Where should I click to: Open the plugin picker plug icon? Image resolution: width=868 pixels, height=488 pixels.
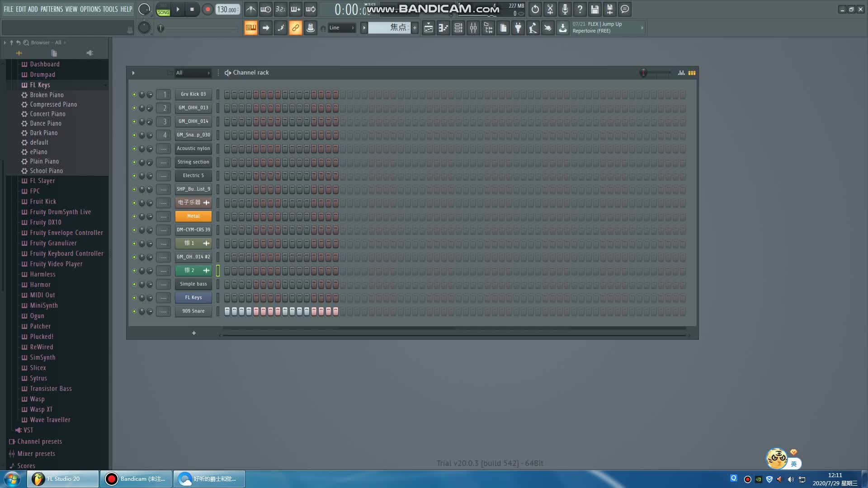pos(518,28)
